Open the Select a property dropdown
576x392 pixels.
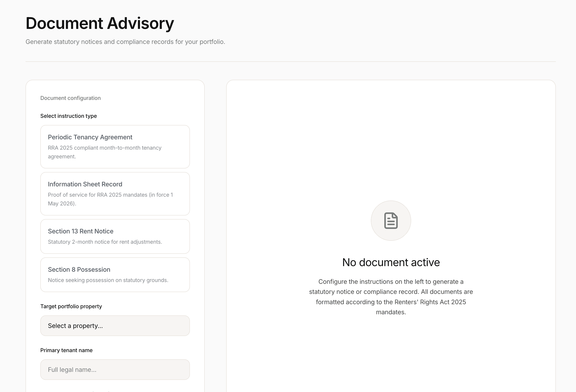point(115,326)
